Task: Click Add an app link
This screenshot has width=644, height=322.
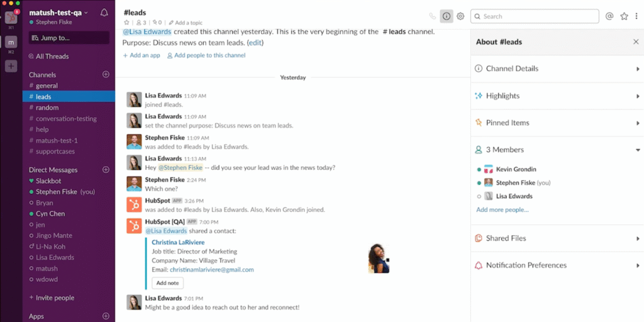Action: pyautogui.click(x=142, y=55)
